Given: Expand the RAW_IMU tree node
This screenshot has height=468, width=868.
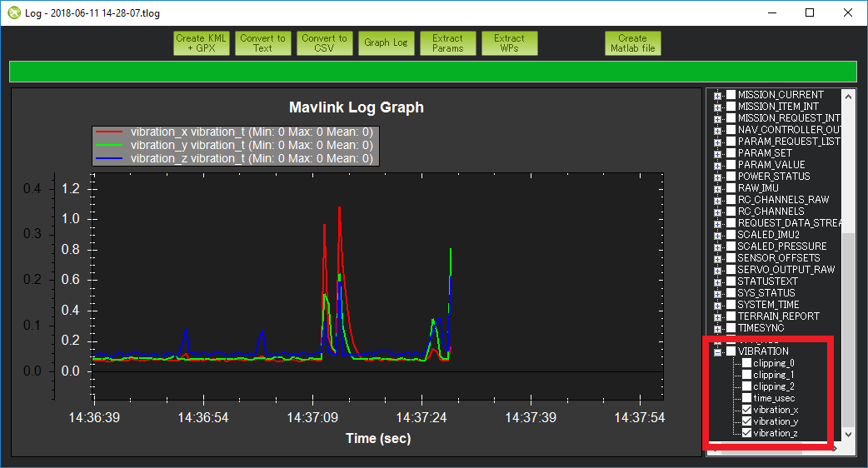Looking at the screenshot, I should (x=717, y=188).
